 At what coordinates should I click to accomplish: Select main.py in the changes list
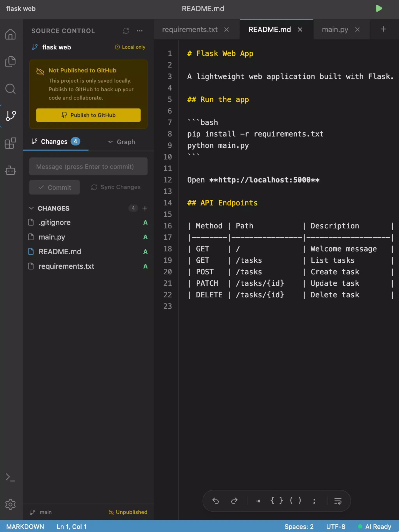[x=88, y=237]
